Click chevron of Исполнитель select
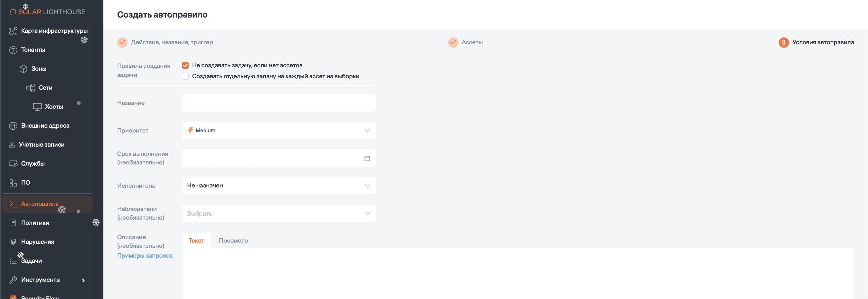 (367, 186)
